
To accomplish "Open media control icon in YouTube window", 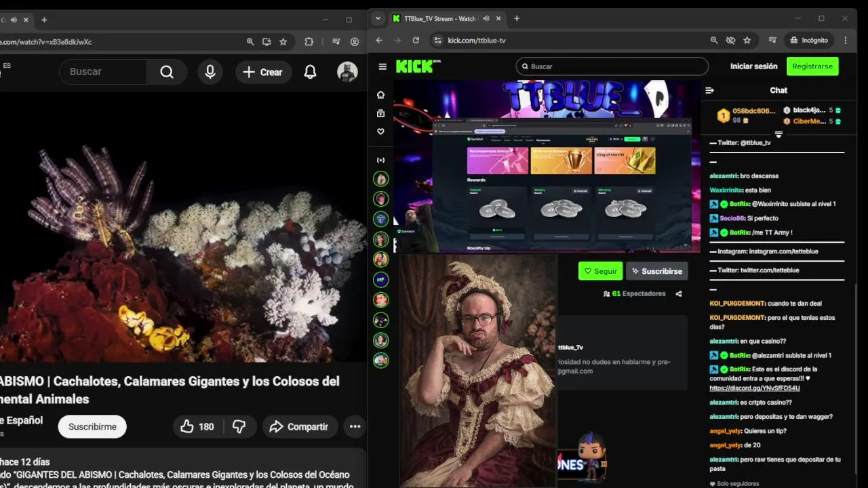I will click(336, 42).
